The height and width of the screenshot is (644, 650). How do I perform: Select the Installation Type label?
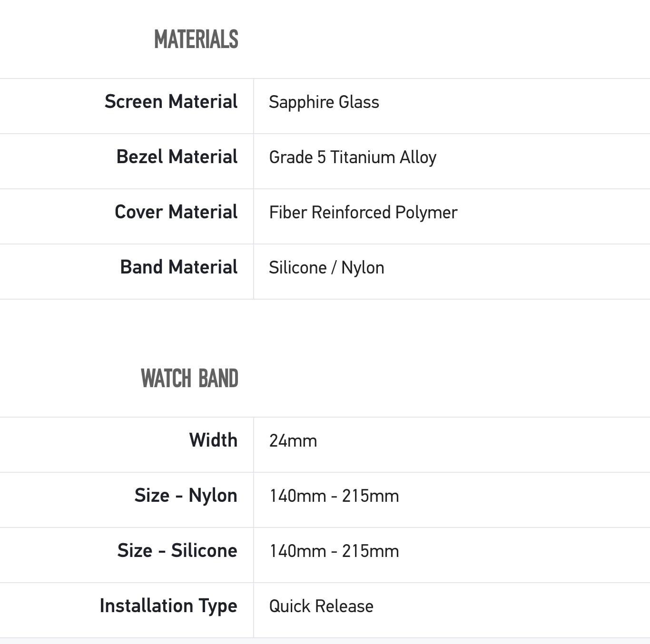[168, 606]
